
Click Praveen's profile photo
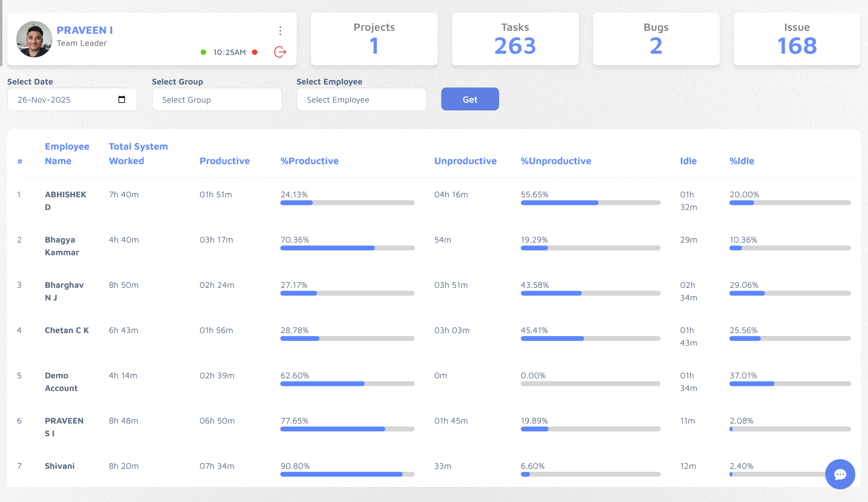tap(34, 39)
